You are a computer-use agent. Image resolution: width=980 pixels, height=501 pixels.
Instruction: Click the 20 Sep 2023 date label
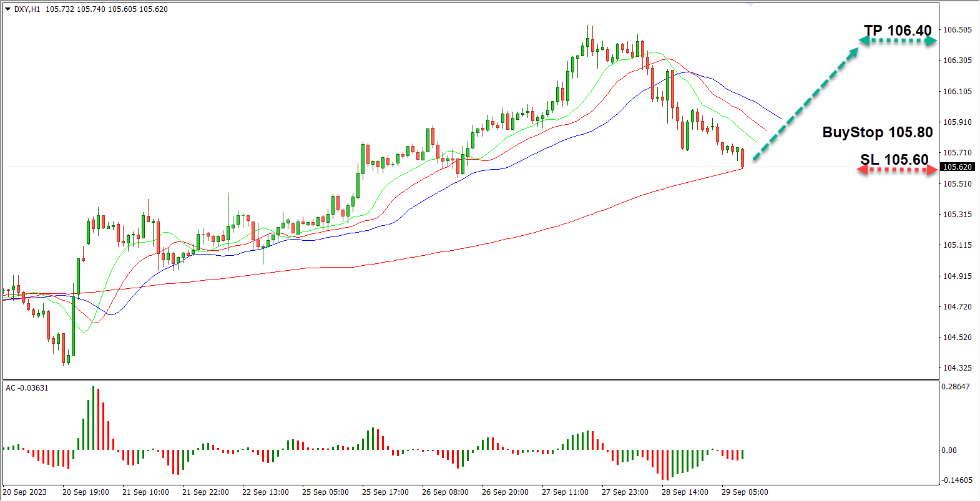pyautogui.click(x=25, y=492)
